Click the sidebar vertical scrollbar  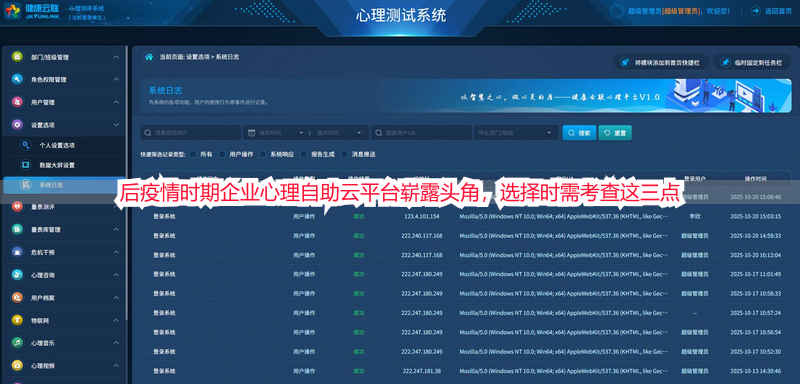(127, 184)
